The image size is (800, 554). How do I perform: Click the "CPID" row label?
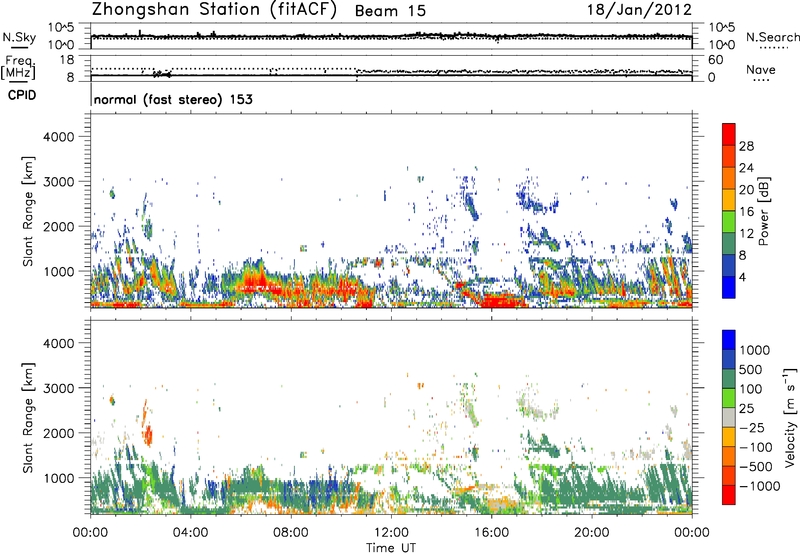coord(21,95)
